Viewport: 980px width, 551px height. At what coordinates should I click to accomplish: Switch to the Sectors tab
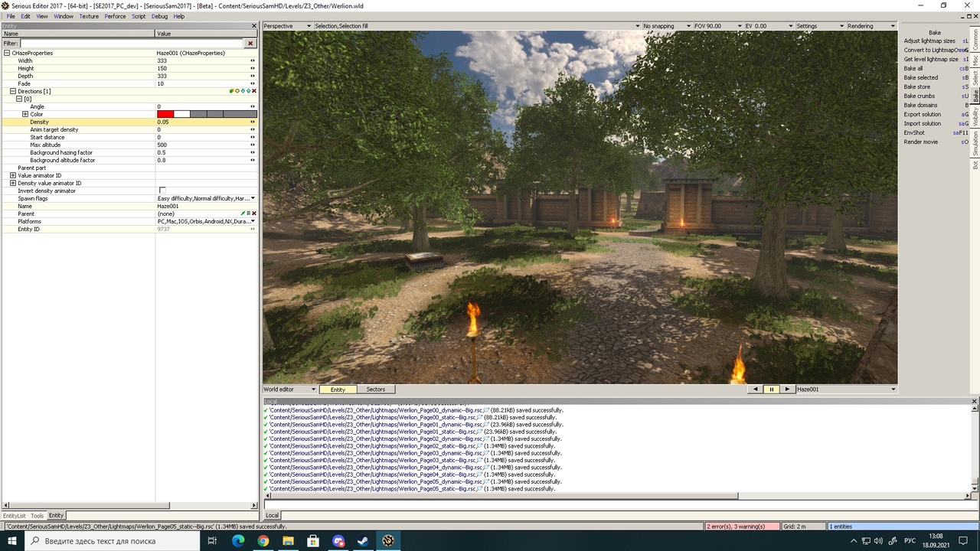376,390
